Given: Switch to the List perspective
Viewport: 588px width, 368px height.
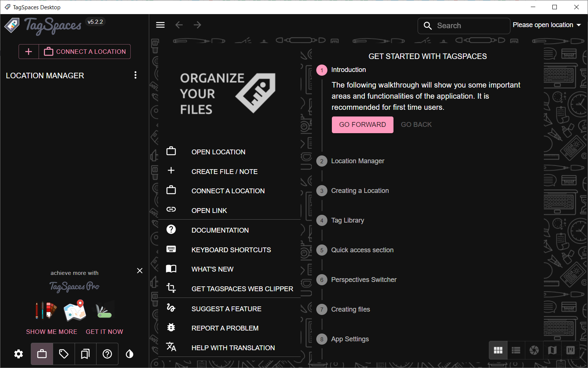Looking at the screenshot, I should pyautogui.click(x=516, y=350).
